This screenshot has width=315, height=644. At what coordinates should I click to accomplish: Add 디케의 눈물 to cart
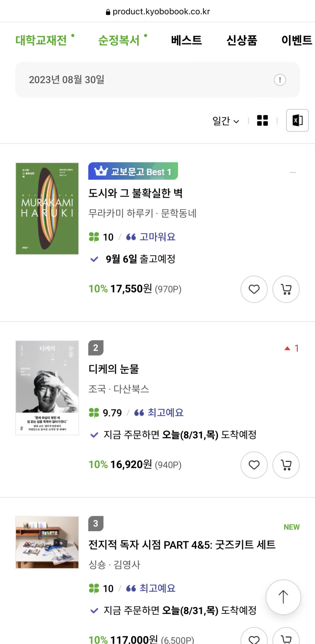click(x=286, y=465)
